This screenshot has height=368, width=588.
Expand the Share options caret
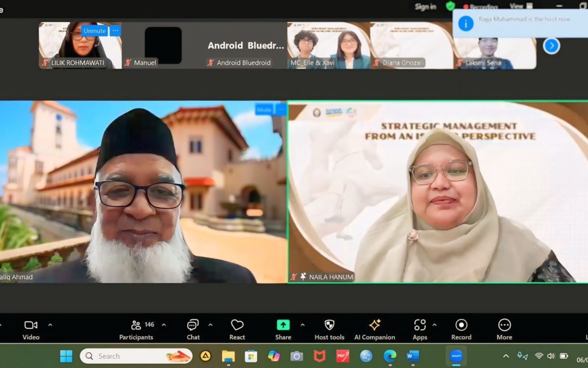303,325
